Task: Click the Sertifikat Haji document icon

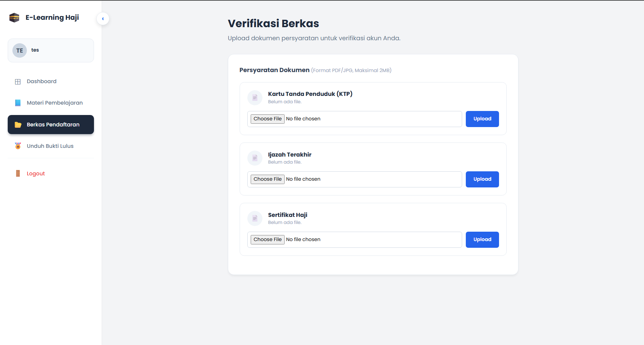Action: click(x=255, y=218)
